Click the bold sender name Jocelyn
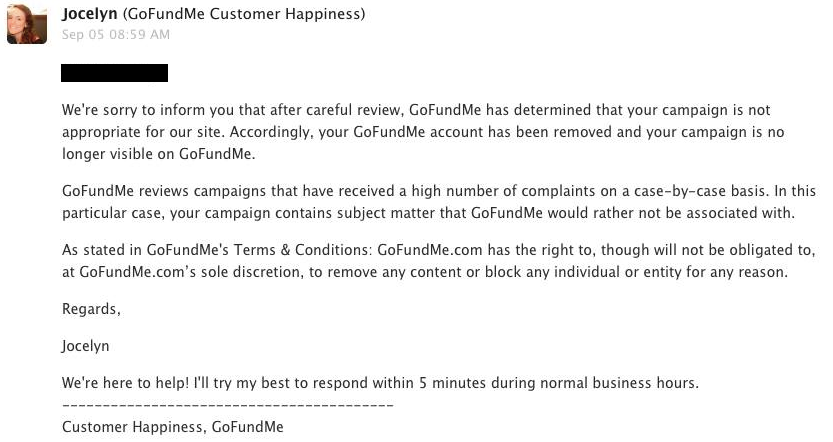The height and width of the screenshot is (442, 833). pos(89,14)
